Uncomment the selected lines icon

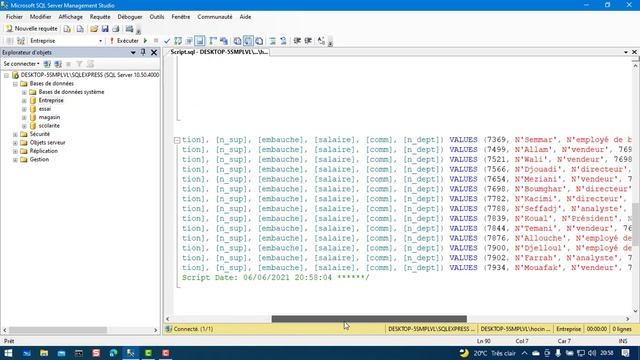tap(283, 41)
